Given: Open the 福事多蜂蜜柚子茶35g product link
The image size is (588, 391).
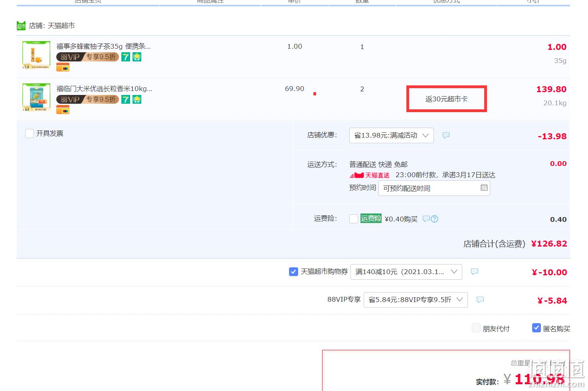Looking at the screenshot, I should click(103, 46).
